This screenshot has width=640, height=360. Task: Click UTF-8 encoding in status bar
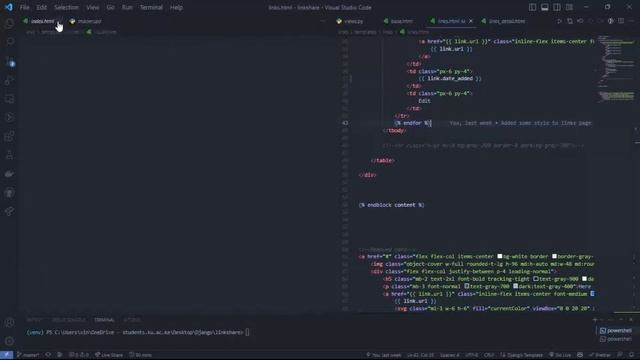[x=471, y=355]
